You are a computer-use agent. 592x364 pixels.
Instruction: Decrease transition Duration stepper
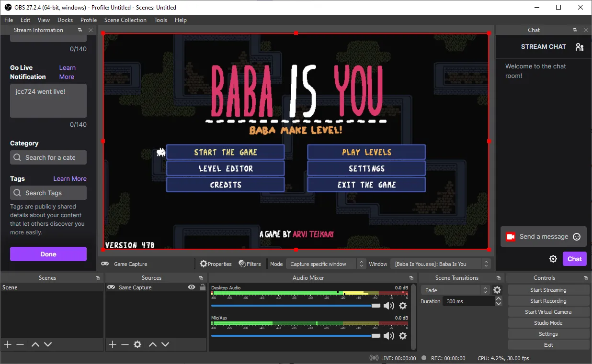click(499, 304)
